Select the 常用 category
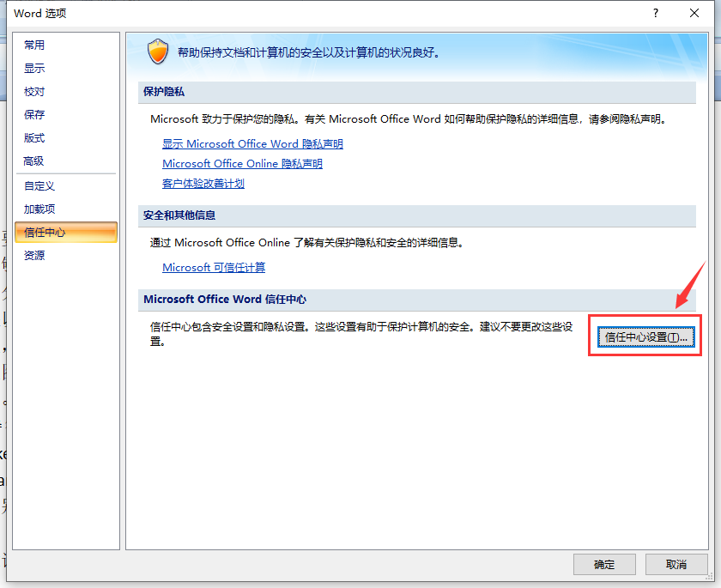Viewport: 721px width, 588px height. (34, 45)
